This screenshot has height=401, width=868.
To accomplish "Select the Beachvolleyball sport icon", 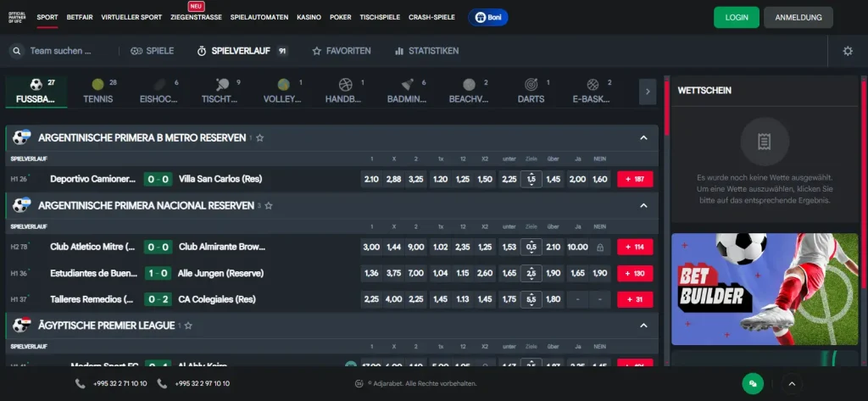I will click(x=469, y=85).
